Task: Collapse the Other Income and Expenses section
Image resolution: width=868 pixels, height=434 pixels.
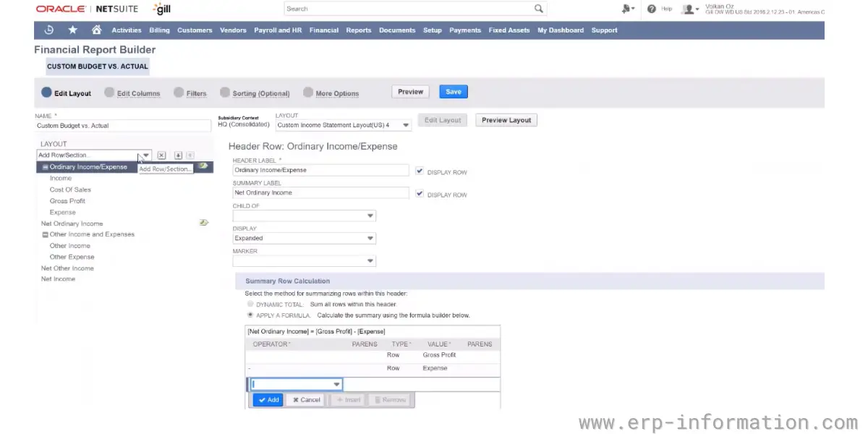Action: coord(46,234)
